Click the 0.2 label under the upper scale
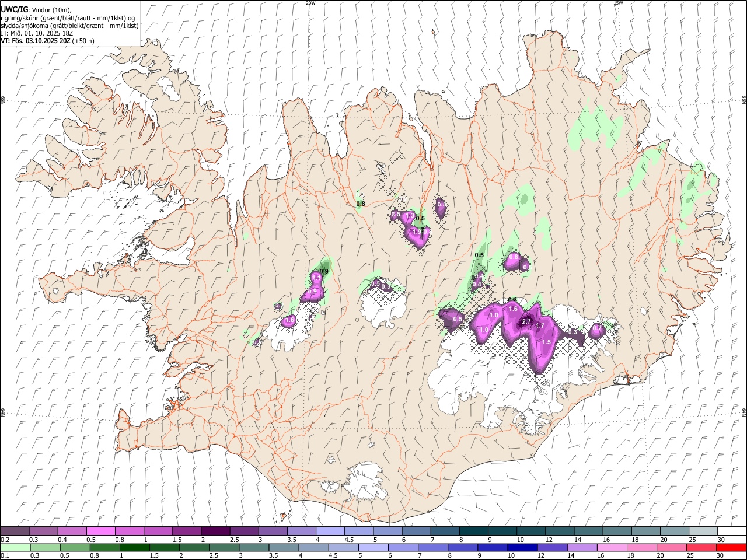The image size is (747, 560). 5,540
